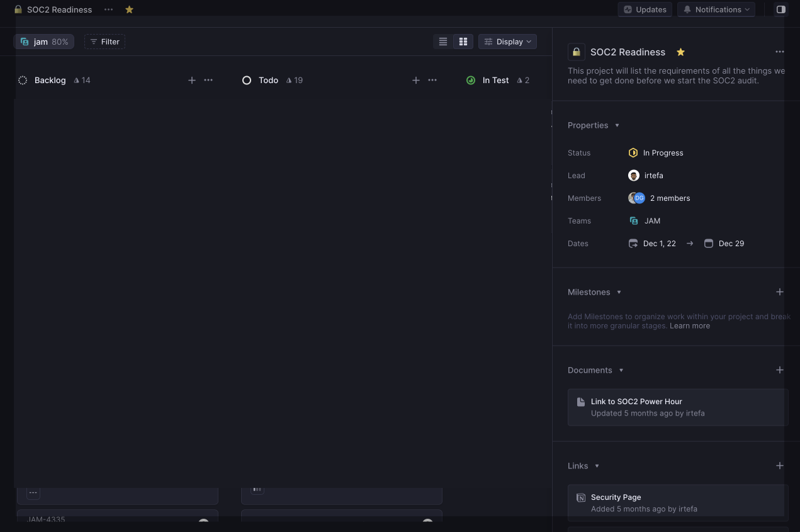Open the Display options dropdown
800x532 pixels.
(507, 42)
